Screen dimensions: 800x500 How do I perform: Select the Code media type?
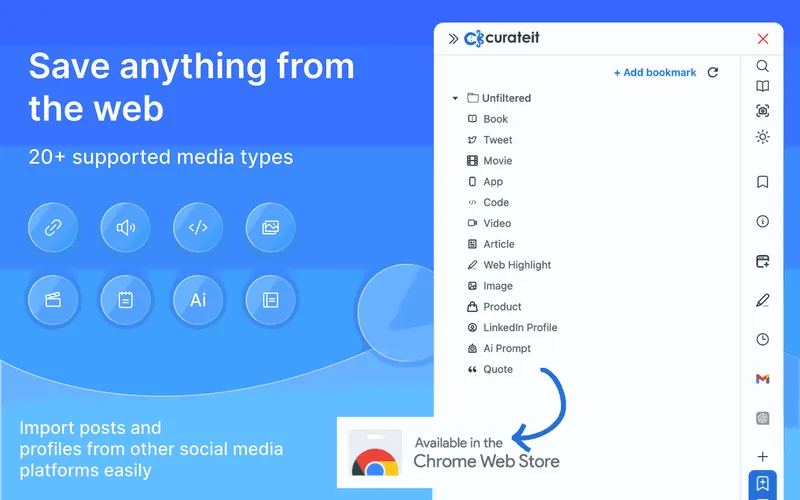(x=488, y=203)
